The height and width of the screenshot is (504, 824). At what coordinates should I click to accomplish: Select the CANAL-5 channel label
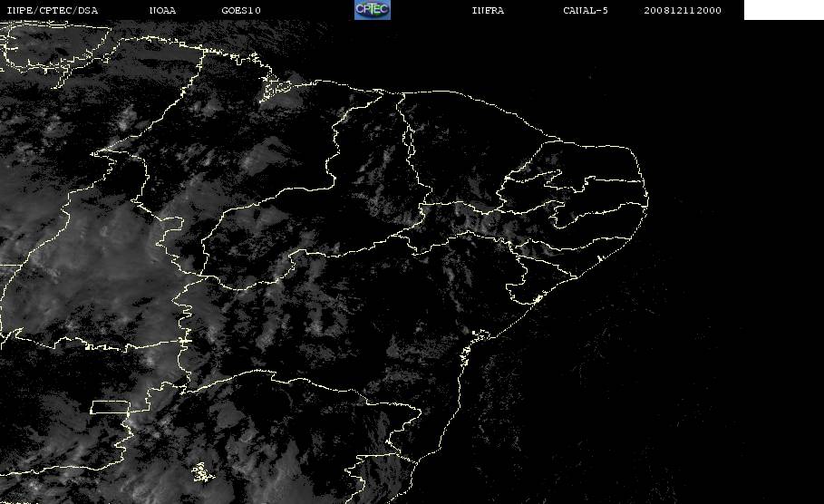[586, 11]
